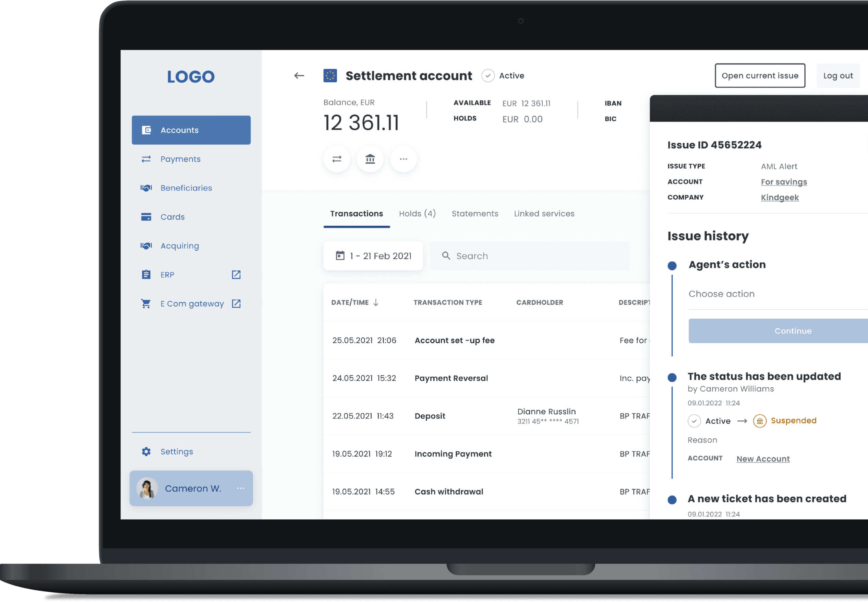Click the LOGO in the sidebar
Image resolution: width=868 pixels, height=602 pixels.
pyautogui.click(x=191, y=76)
